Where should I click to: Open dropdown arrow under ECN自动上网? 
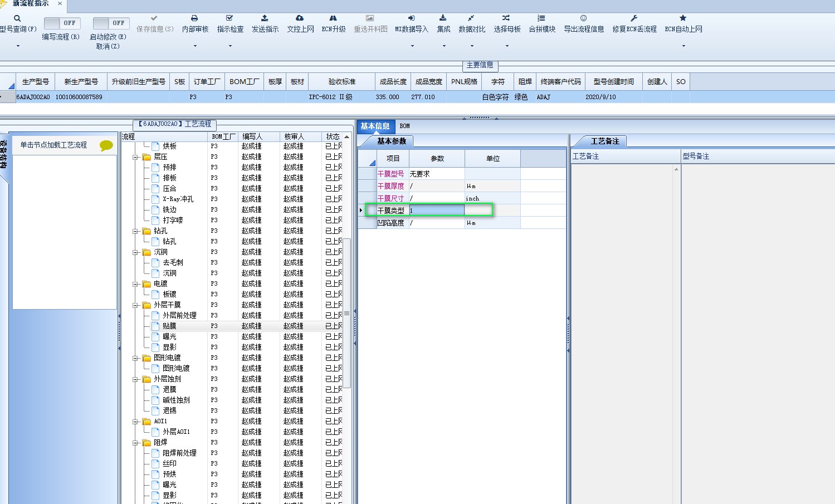(x=683, y=46)
